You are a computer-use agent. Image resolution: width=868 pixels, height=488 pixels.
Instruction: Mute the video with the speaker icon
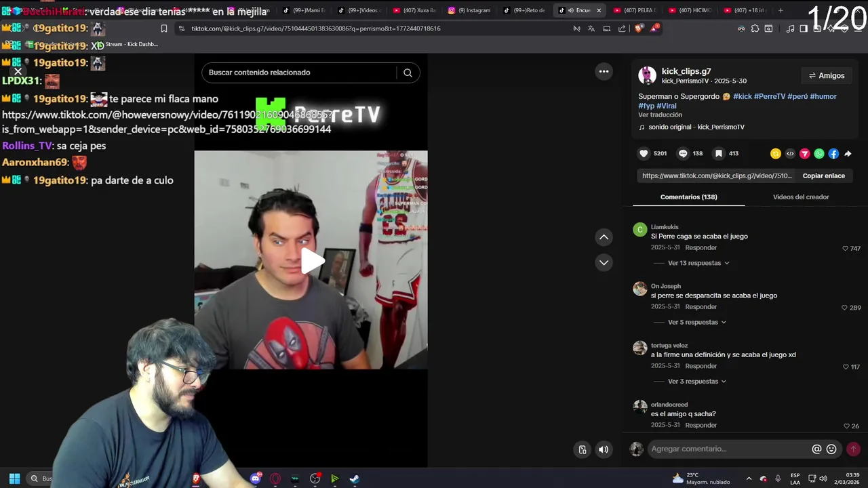click(604, 449)
